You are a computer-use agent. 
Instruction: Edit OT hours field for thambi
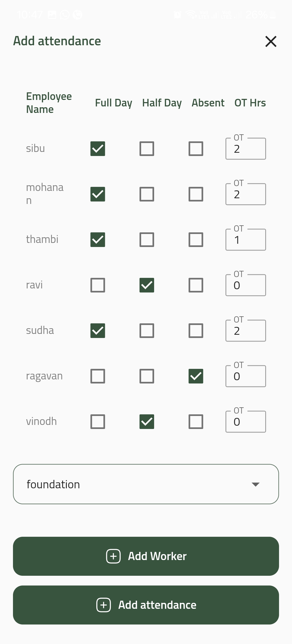coord(245,240)
